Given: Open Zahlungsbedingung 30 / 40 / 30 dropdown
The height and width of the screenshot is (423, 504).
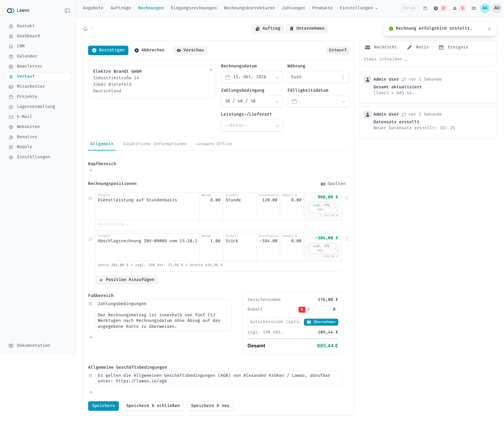Looking at the screenshot, I should (x=252, y=101).
